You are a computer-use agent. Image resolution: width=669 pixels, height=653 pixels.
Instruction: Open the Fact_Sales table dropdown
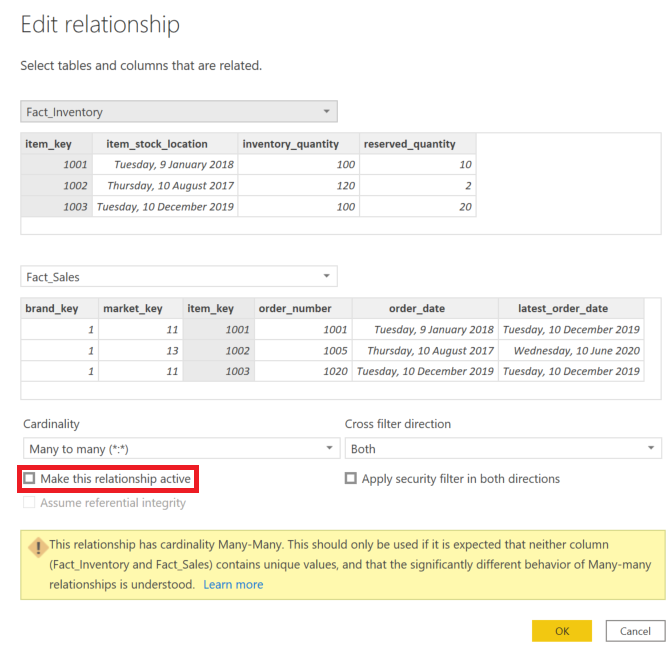[179, 277]
